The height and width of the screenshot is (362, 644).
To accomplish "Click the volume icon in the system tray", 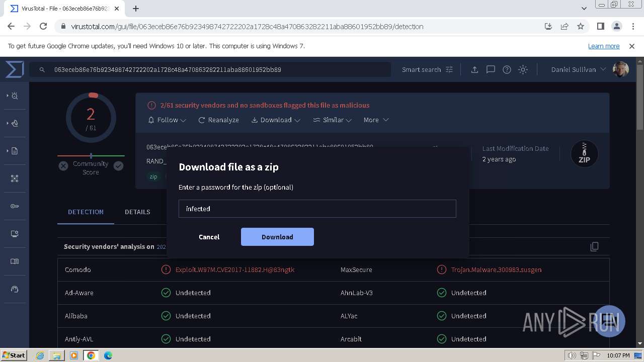I will coord(572,355).
